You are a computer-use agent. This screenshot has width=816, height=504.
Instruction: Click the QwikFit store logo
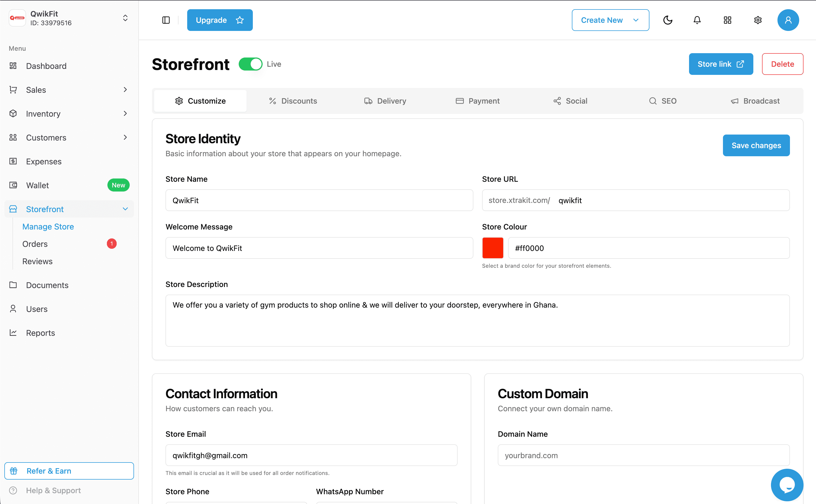pos(17,18)
